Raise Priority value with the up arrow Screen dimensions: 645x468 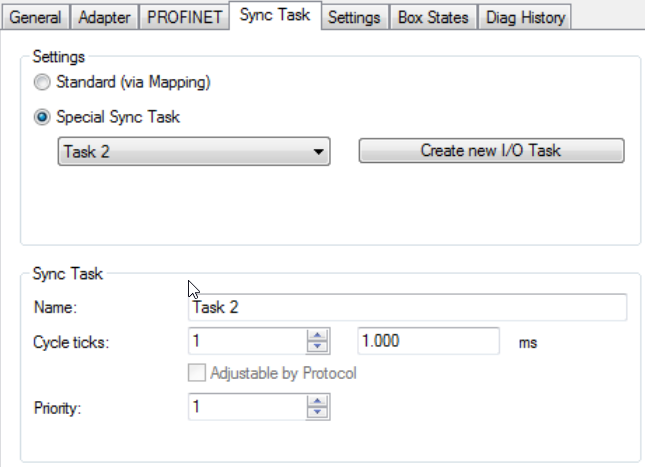pyautogui.click(x=318, y=401)
